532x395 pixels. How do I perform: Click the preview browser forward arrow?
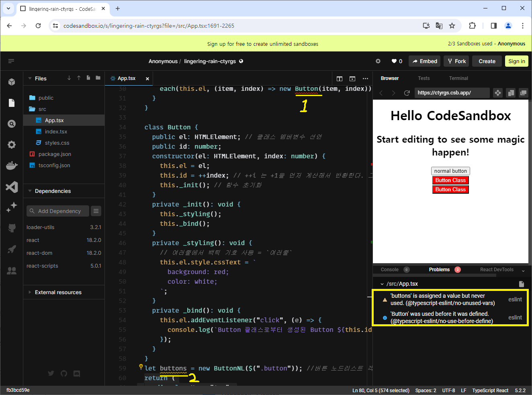pos(393,93)
